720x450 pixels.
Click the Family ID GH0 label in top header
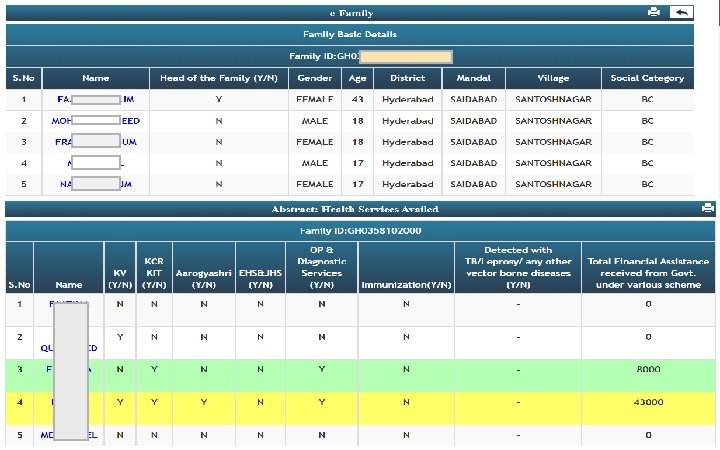tap(324, 56)
